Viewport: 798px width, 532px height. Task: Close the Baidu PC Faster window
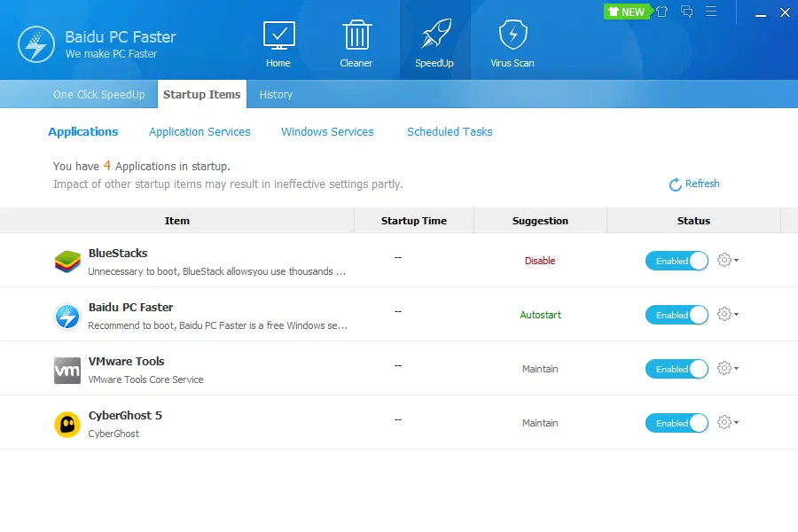tap(785, 12)
